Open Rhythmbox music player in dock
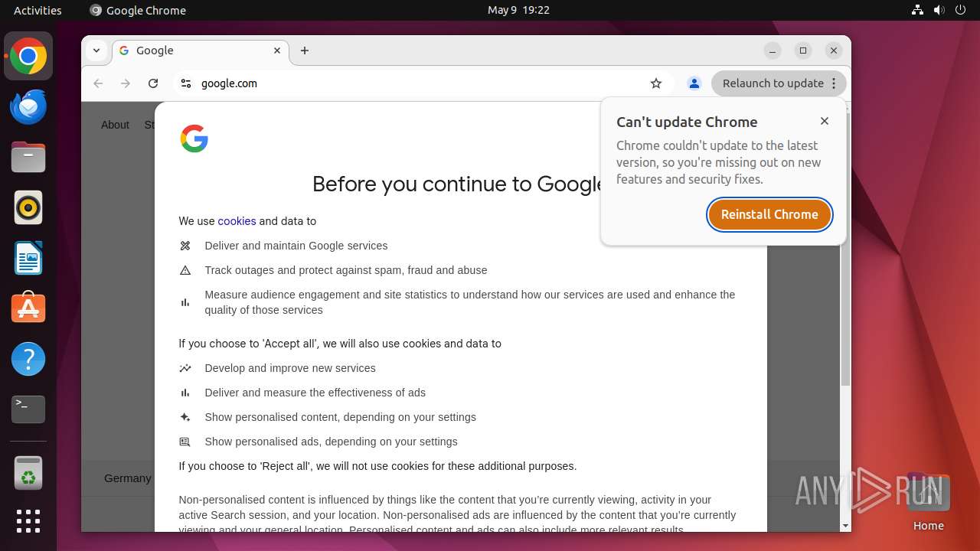The image size is (980, 551). coord(28,207)
